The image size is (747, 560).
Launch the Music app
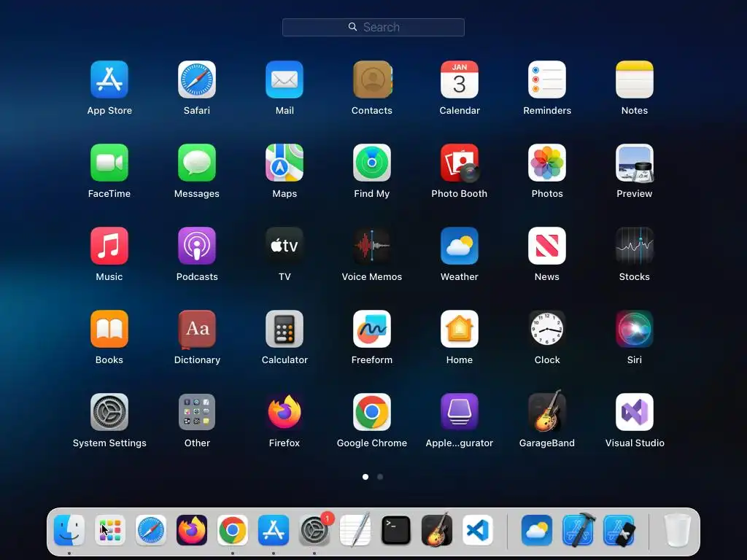coord(109,246)
